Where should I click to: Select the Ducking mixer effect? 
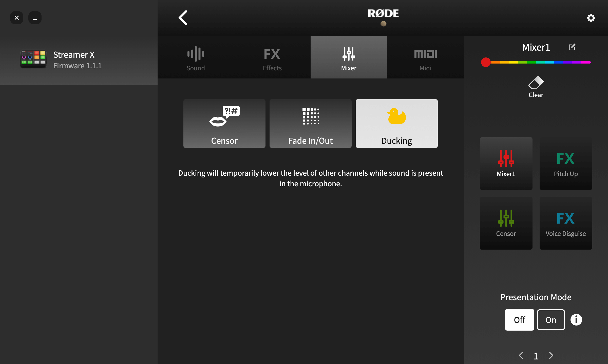[x=396, y=123]
